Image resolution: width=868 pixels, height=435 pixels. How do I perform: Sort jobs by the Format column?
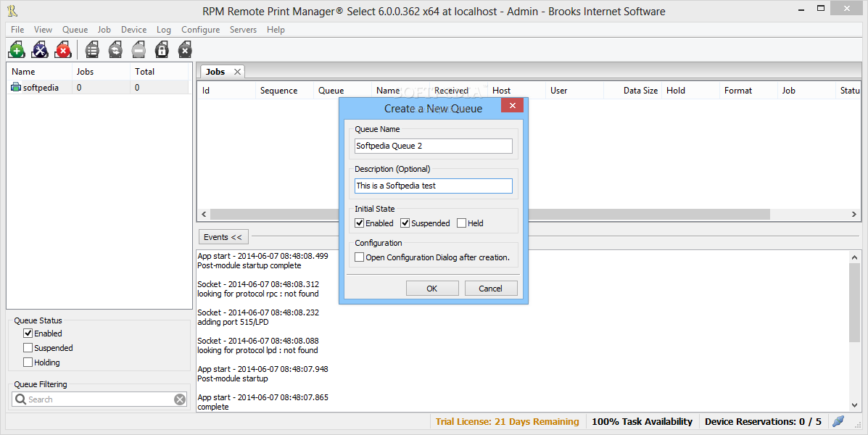coord(748,90)
